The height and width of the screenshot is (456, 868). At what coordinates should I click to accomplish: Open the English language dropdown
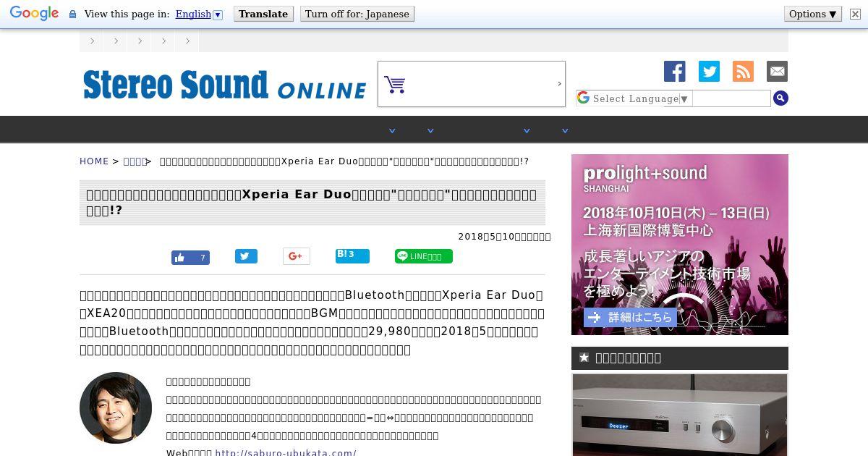[x=199, y=14]
